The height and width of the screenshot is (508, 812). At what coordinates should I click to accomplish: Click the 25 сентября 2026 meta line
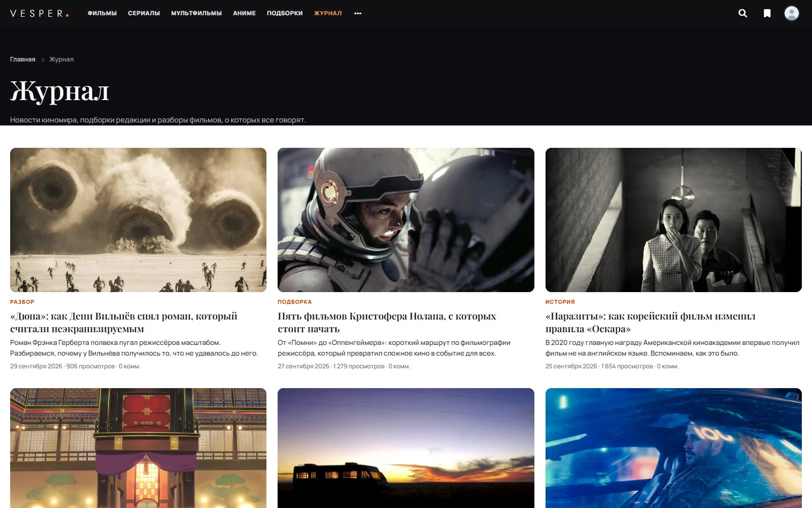point(612,366)
